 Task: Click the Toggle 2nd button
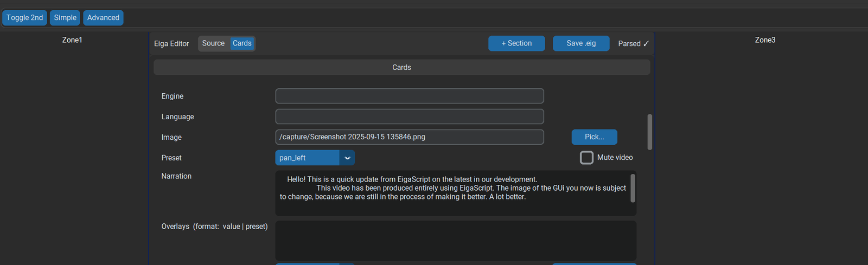(x=24, y=18)
